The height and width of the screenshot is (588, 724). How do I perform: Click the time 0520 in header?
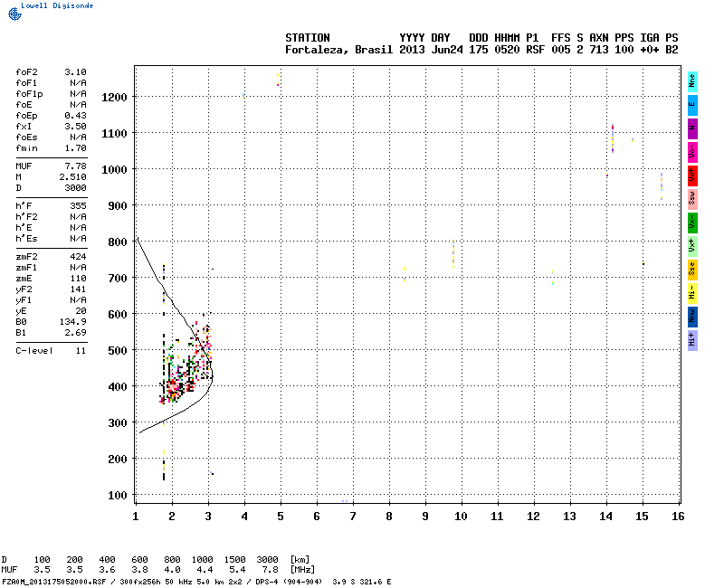[x=507, y=50]
